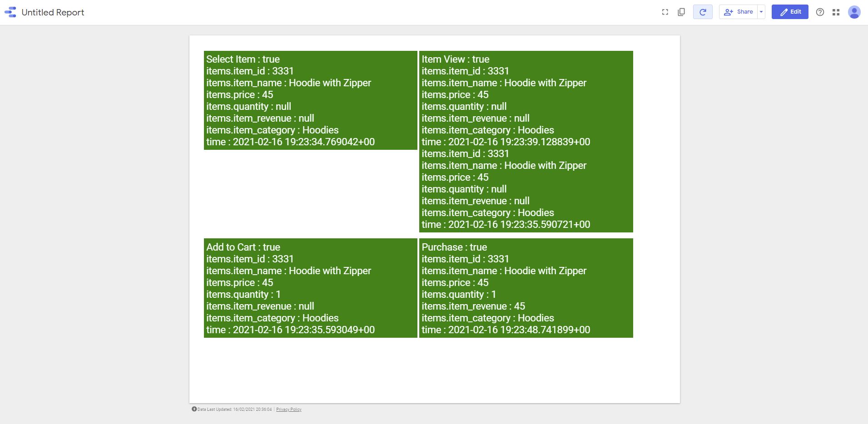Image resolution: width=868 pixels, height=424 pixels.
Task: Click 'items.quantity : 1' in Add to Cart
Action: 243,295
